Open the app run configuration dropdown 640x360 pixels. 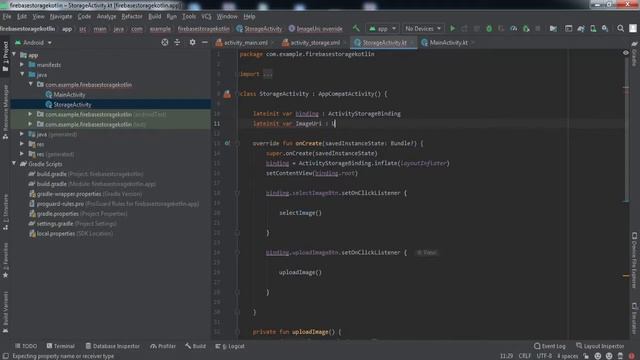pyautogui.click(x=382, y=29)
